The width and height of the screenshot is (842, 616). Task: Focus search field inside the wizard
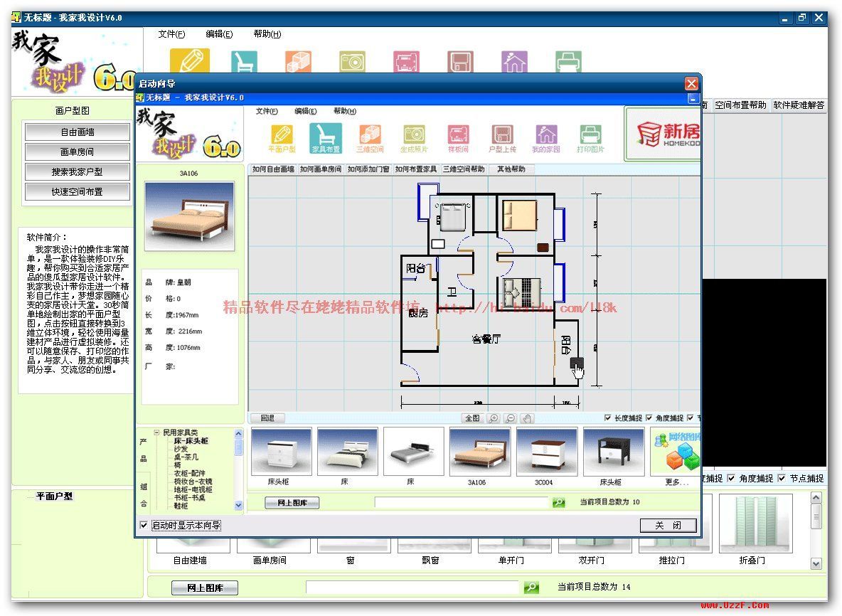click(462, 502)
